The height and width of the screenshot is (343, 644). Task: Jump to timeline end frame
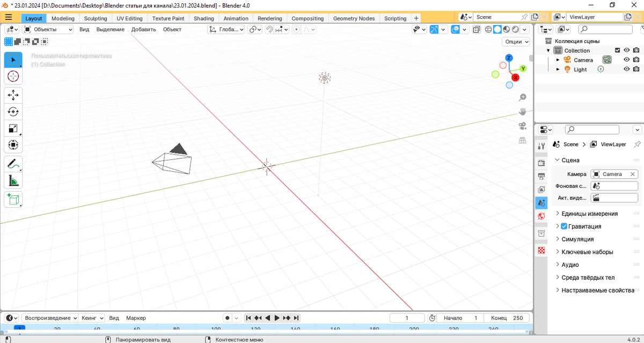tap(296, 318)
